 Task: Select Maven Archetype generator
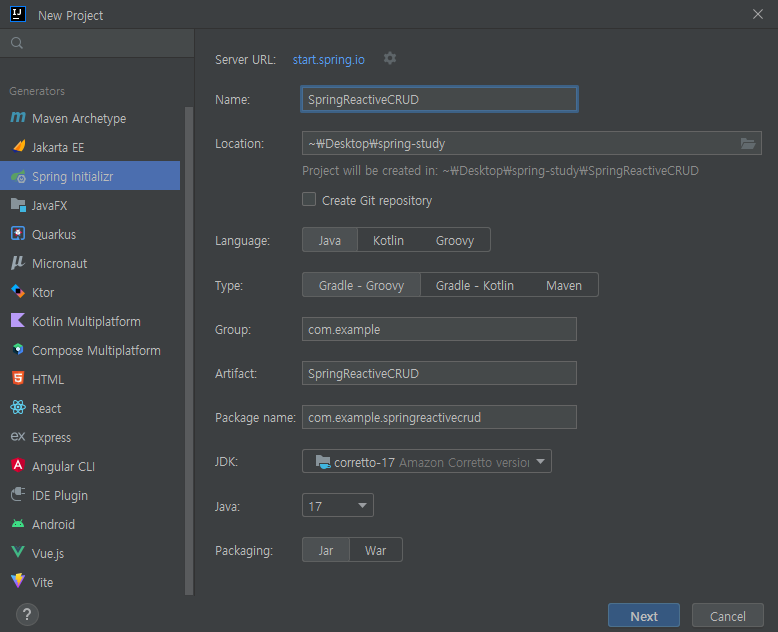(x=90, y=119)
